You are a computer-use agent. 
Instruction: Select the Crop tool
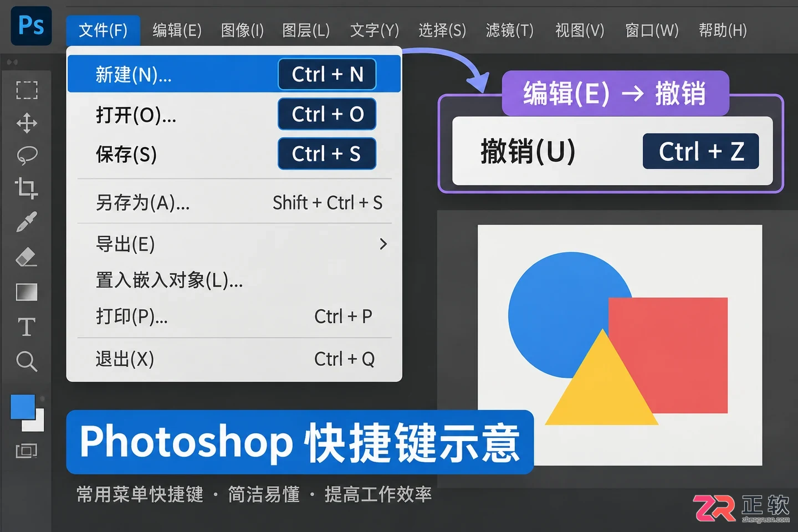pyautogui.click(x=26, y=188)
